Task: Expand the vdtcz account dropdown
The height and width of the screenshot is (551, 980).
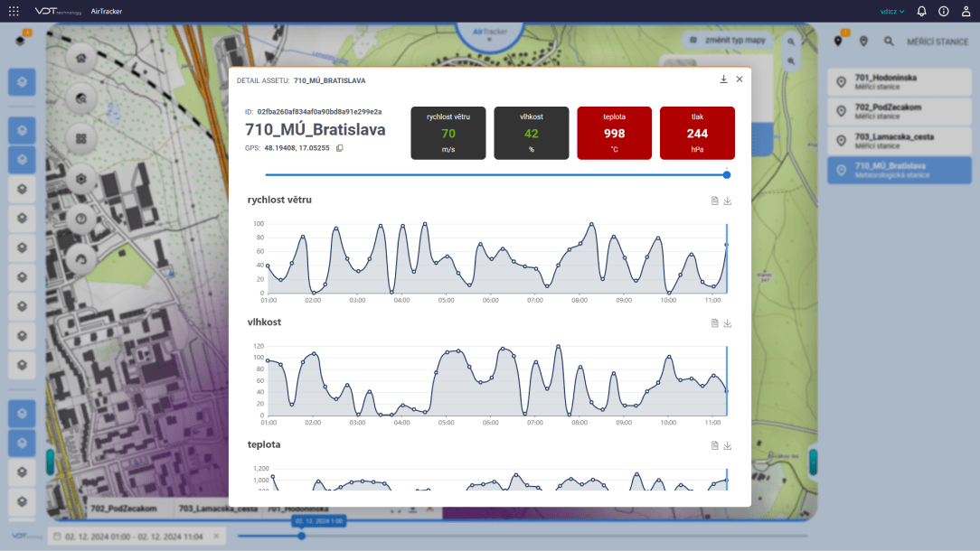Action: [x=892, y=12]
